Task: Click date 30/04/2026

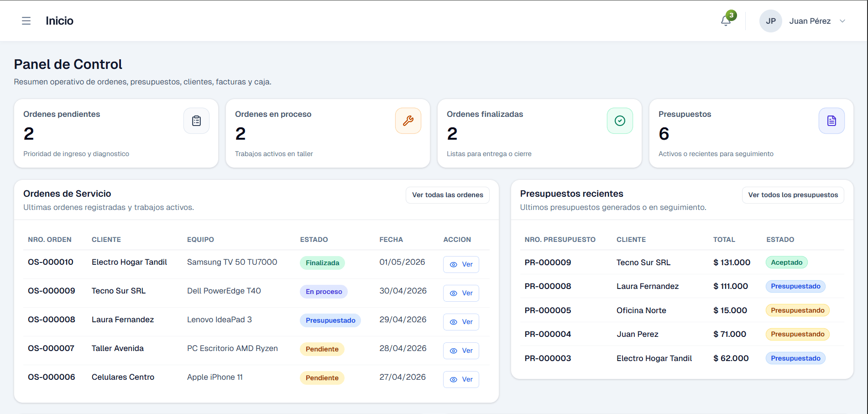Action: [x=403, y=291]
